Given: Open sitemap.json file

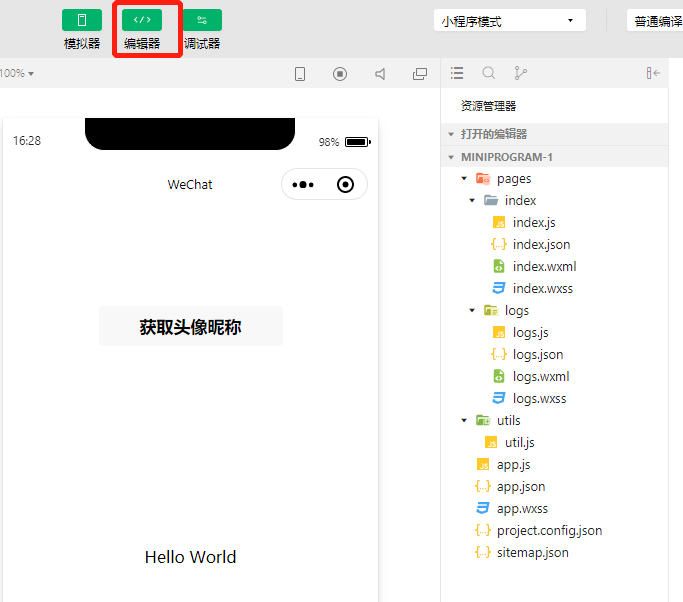Looking at the screenshot, I should tap(533, 553).
